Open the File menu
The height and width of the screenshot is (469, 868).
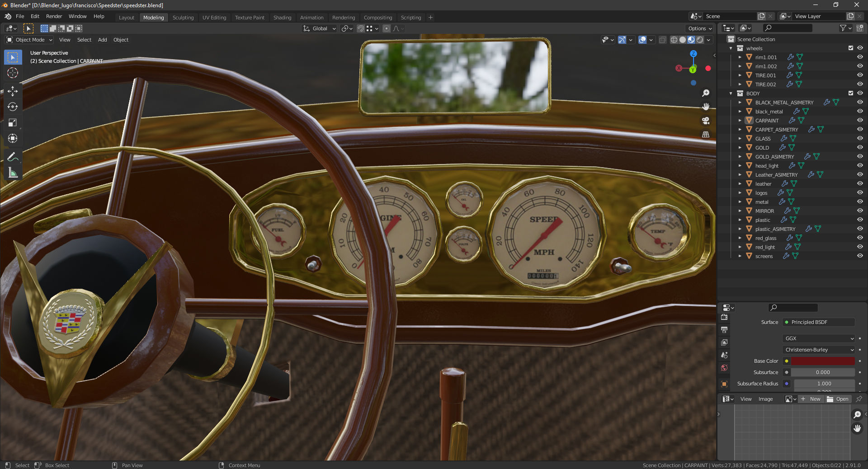pos(20,16)
